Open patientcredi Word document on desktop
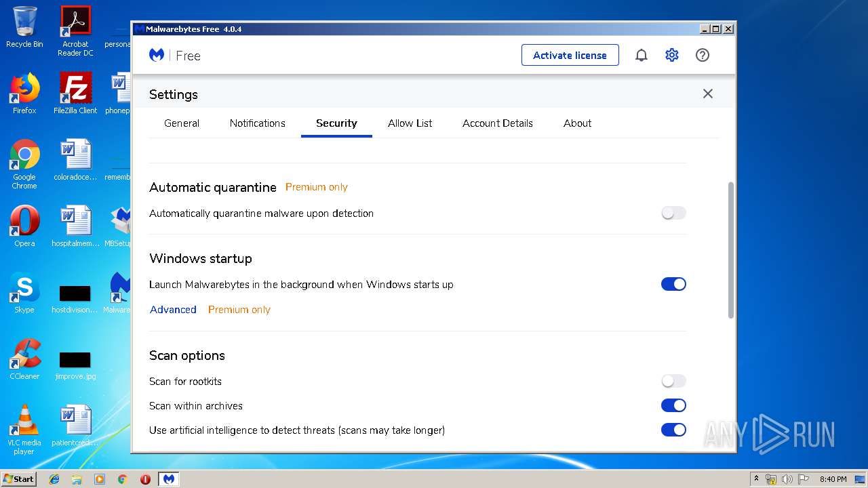 click(75, 426)
